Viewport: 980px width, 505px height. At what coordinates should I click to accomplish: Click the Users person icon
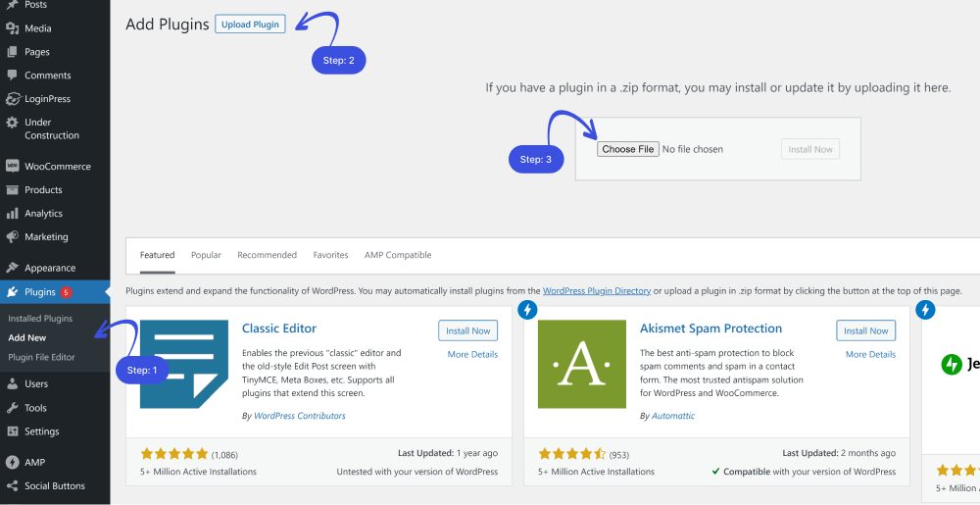12,383
